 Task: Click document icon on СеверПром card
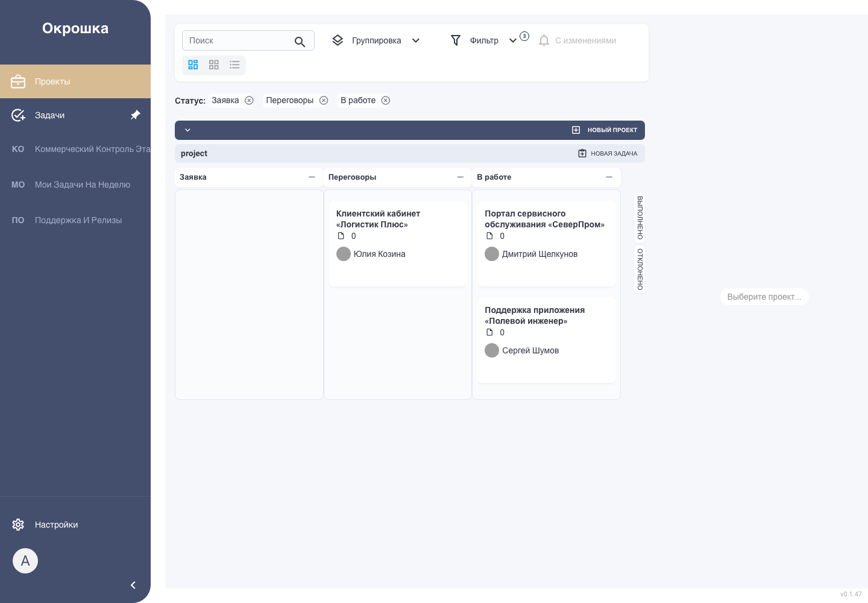(489, 236)
